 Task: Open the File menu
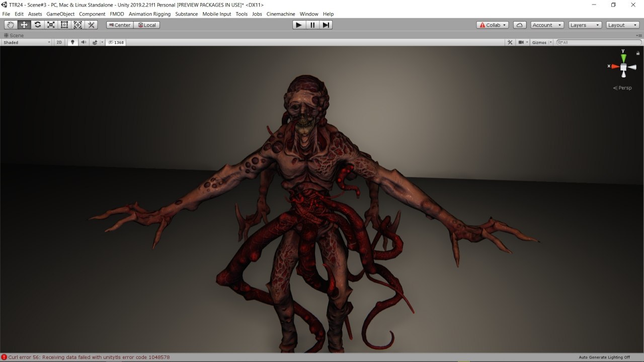click(6, 14)
